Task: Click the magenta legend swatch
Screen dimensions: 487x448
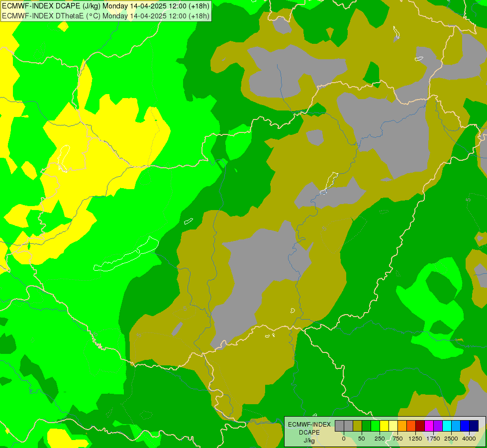Action: point(429,426)
